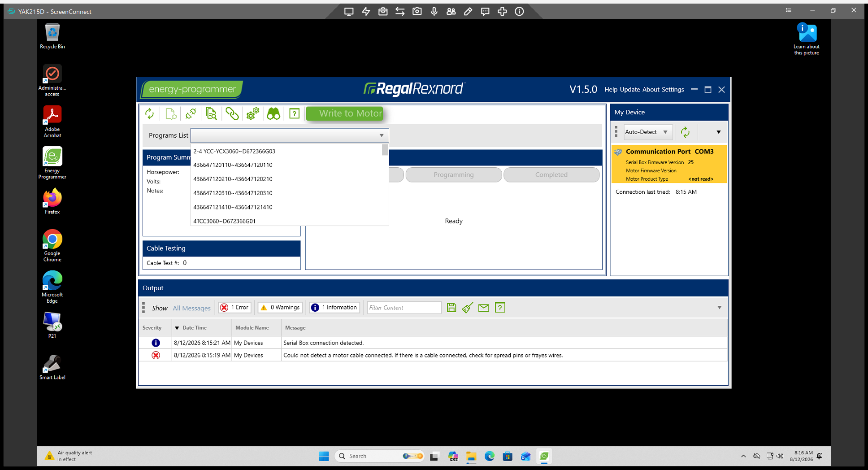Save output log with floppy disk icon

[x=451, y=308]
